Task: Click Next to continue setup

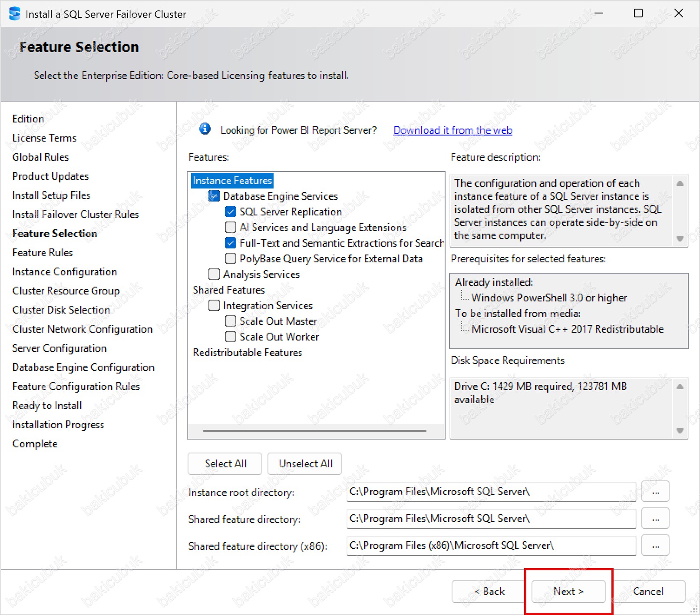Action: 568,592
